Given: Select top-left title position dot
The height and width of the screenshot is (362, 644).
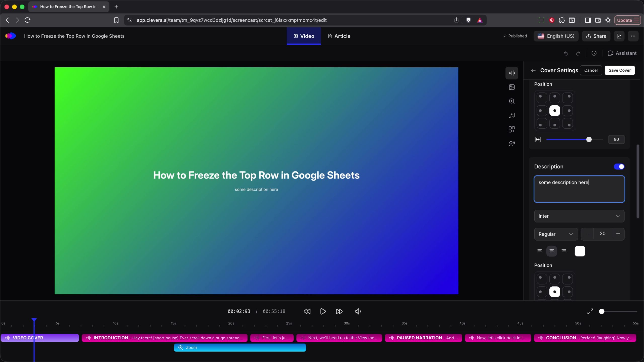Looking at the screenshot, I should (x=542, y=98).
